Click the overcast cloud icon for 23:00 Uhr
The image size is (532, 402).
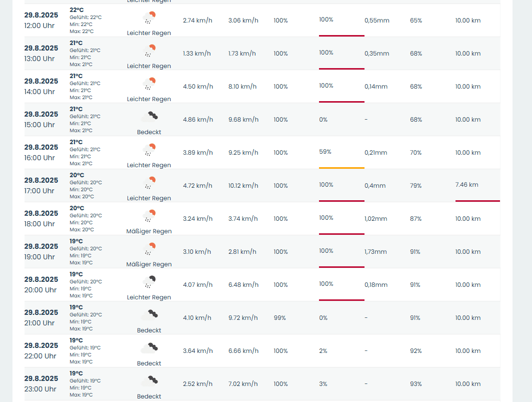pos(149,380)
